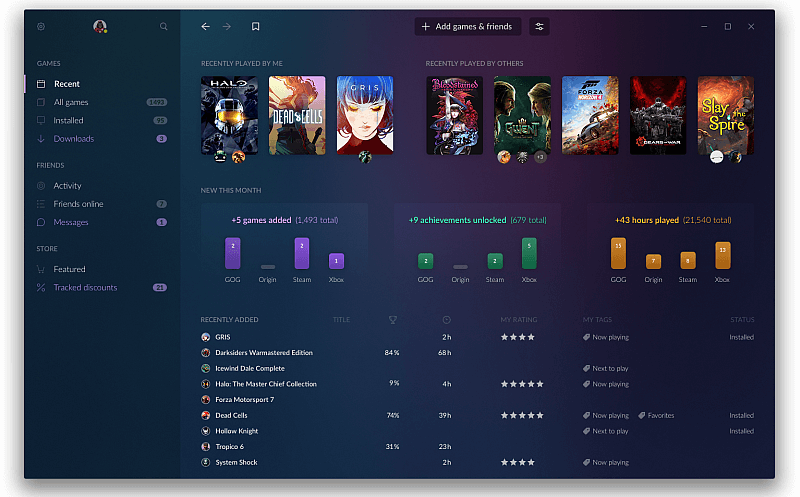The width and height of the screenshot is (800, 497).
Task: Click friend avatar under GRIS cover
Action: tap(365, 157)
